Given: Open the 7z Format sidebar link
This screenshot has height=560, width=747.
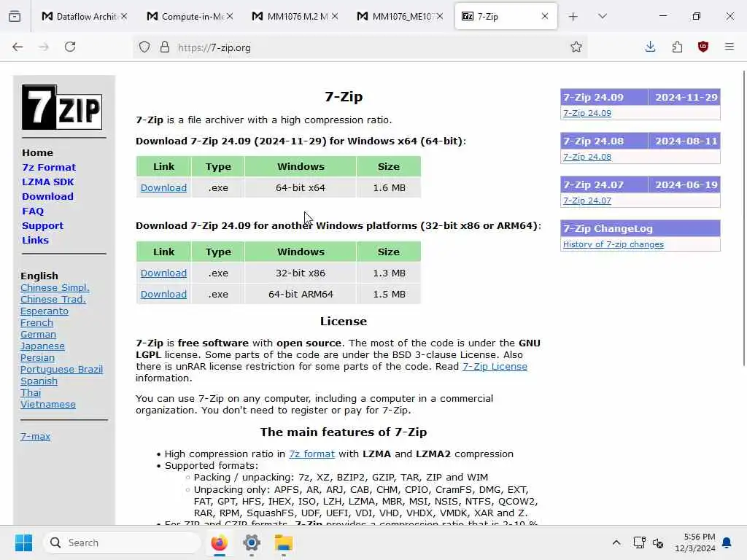Looking at the screenshot, I should (x=49, y=167).
